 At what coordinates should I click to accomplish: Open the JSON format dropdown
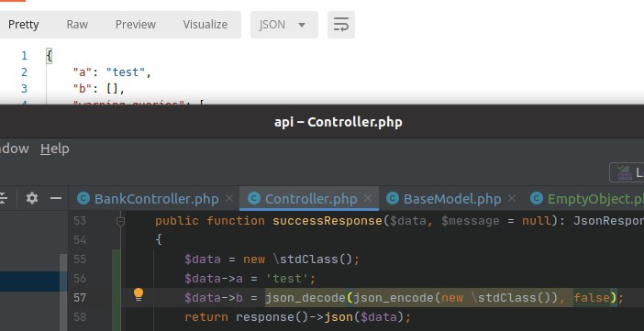coord(284,25)
